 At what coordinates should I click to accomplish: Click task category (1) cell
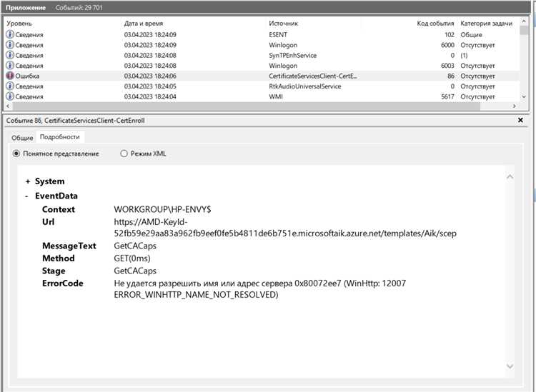464,55
